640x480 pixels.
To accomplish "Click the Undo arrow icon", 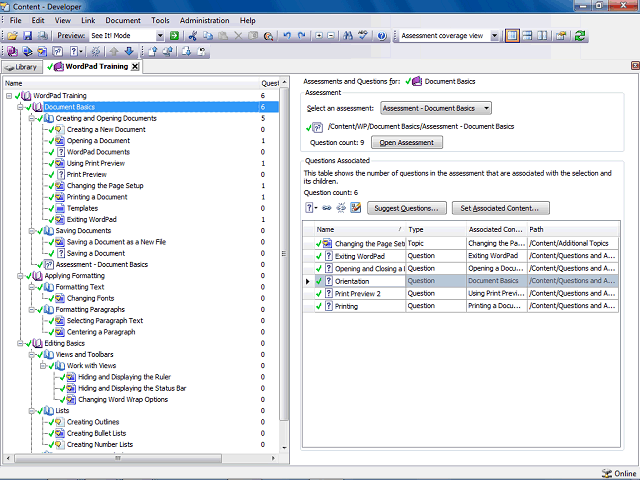I will [287, 36].
